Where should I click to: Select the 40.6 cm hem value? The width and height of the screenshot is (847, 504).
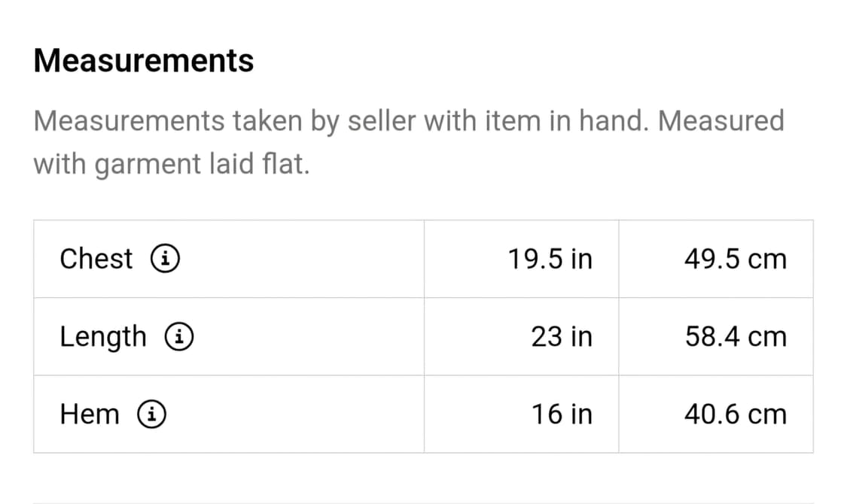[x=735, y=414]
